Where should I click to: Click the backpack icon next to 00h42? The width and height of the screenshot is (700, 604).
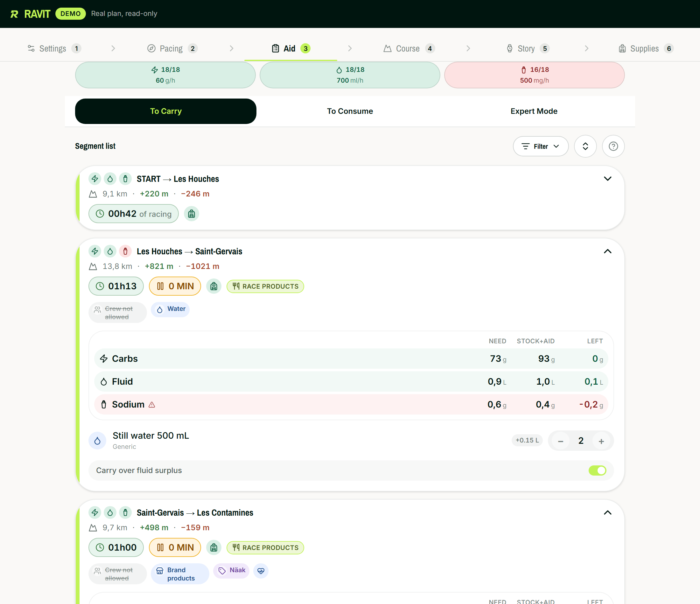(x=192, y=214)
